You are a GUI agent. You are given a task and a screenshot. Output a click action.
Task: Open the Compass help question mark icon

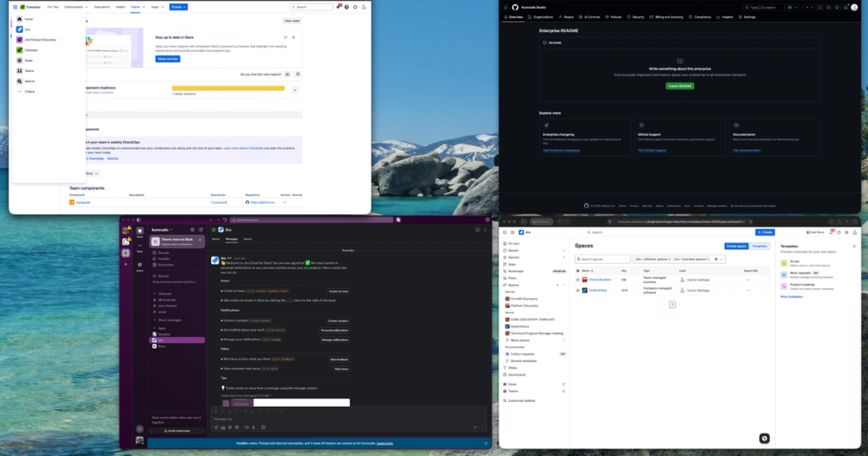[347, 7]
